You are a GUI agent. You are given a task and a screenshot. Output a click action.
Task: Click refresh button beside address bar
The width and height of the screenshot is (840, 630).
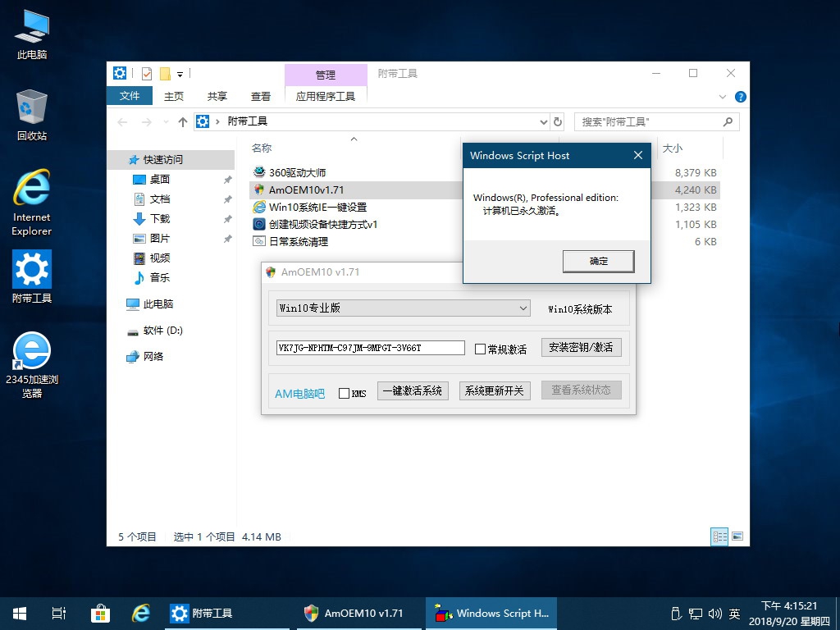click(x=558, y=121)
